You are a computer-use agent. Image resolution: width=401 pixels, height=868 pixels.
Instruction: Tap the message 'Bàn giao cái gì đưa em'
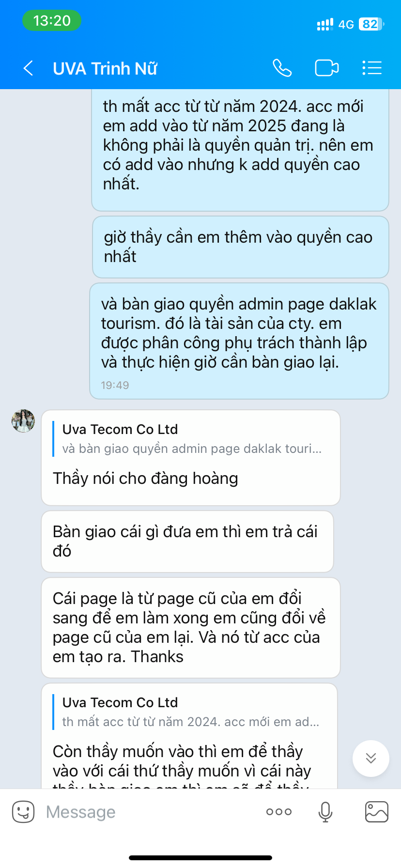click(187, 542)
